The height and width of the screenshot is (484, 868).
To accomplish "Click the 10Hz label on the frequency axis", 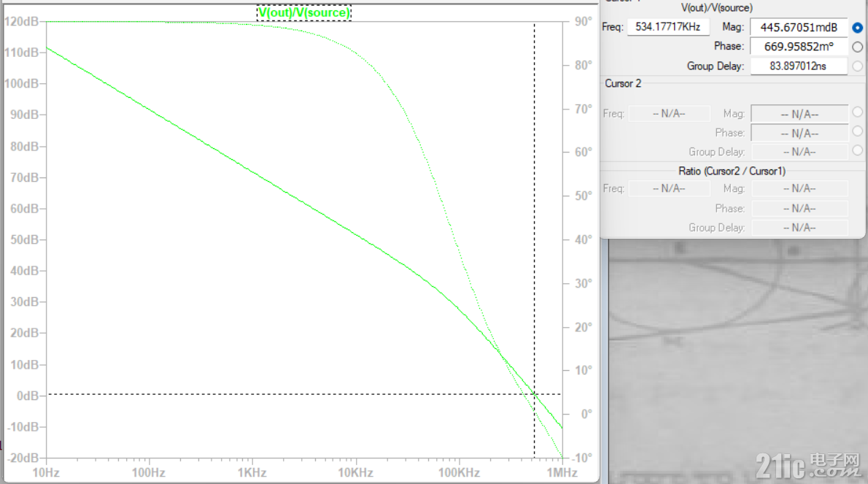I will [x=46, y=472].
